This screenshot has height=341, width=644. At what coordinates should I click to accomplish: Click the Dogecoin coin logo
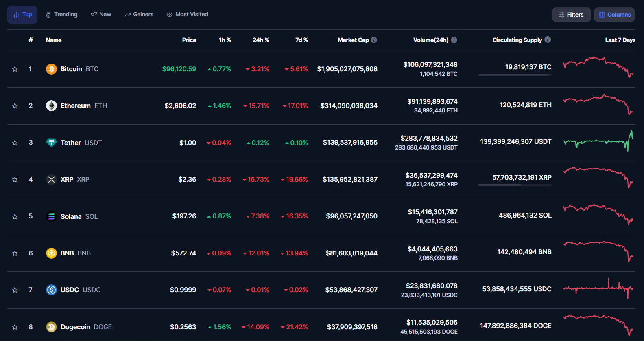coord(51,327)
